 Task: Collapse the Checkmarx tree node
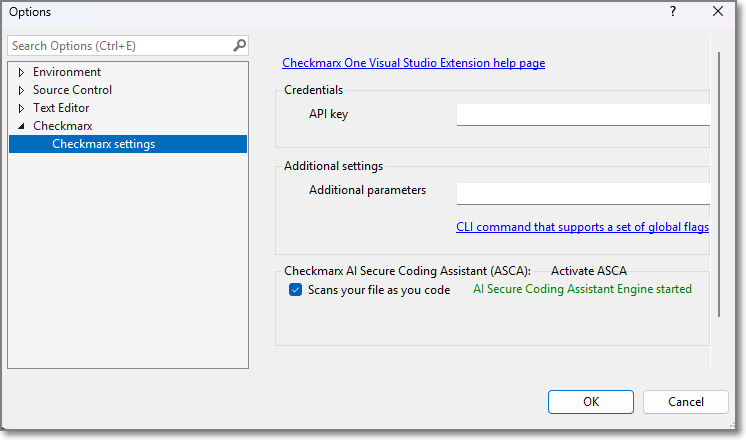tap(21, 126)
